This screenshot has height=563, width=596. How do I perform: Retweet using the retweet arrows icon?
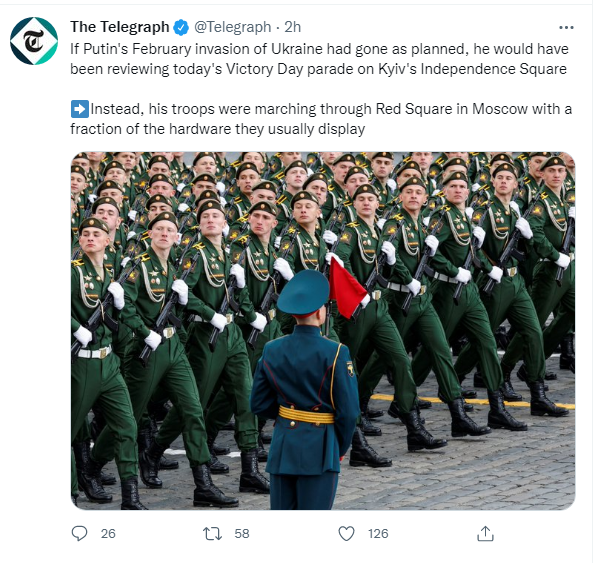(x=212, y=533)
